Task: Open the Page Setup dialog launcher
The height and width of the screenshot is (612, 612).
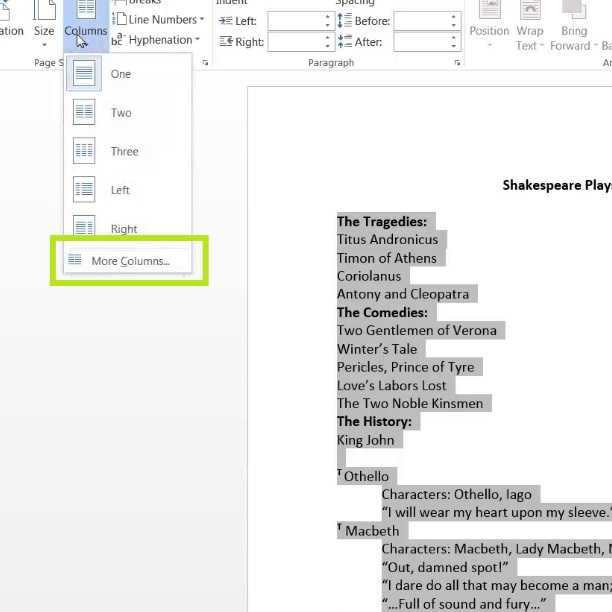Action: tap(205, 62)
